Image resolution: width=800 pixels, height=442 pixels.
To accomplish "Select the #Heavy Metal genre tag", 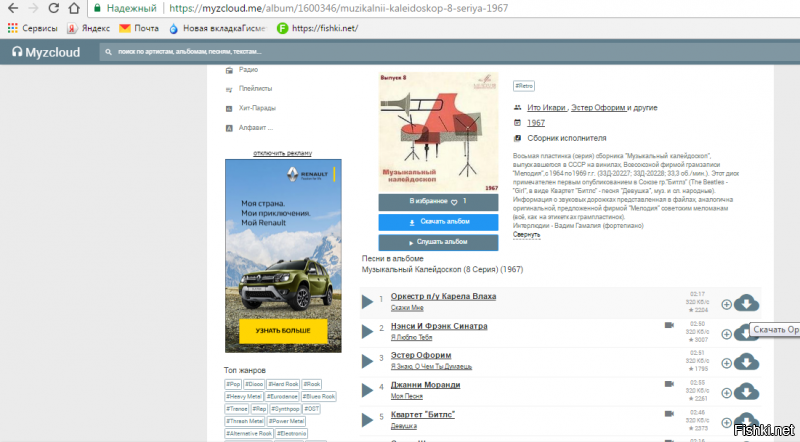I will (x=244, y=397).
